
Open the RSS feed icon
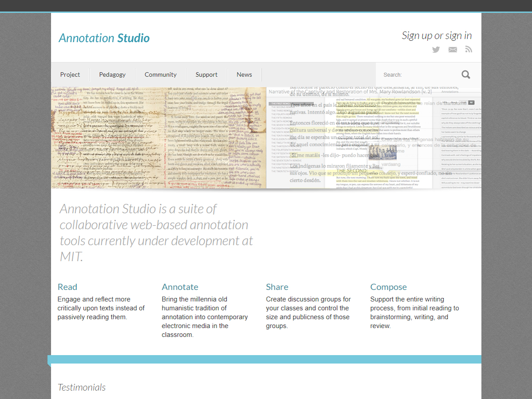469,50
